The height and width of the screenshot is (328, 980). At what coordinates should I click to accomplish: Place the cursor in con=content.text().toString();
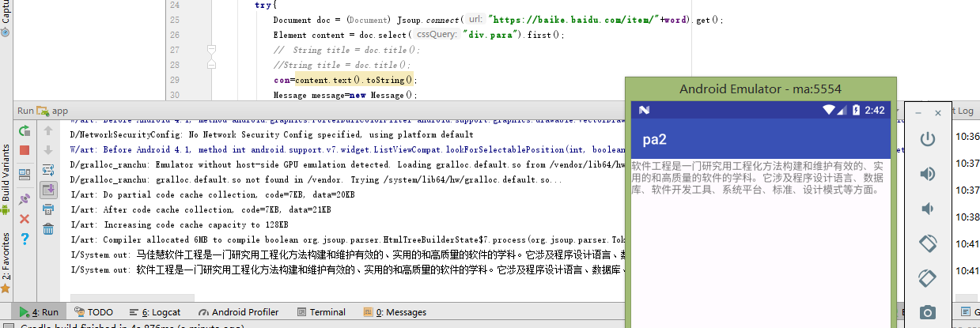344,80
